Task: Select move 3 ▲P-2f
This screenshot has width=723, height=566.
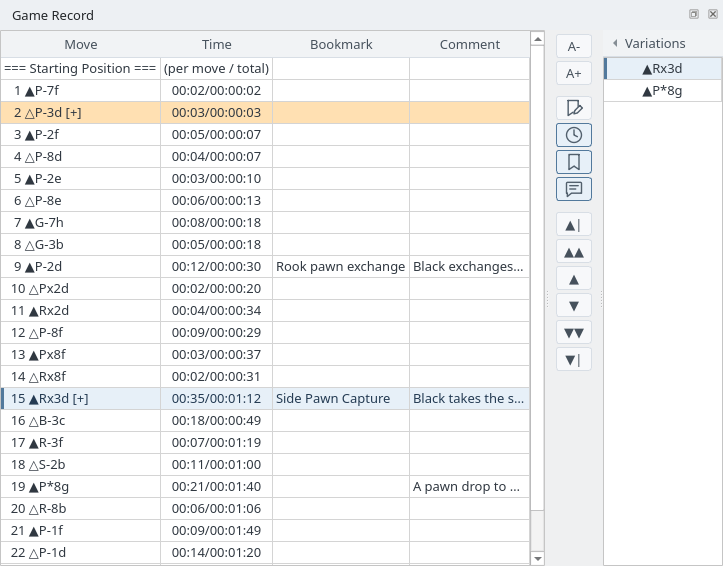Action: (265, 135)
